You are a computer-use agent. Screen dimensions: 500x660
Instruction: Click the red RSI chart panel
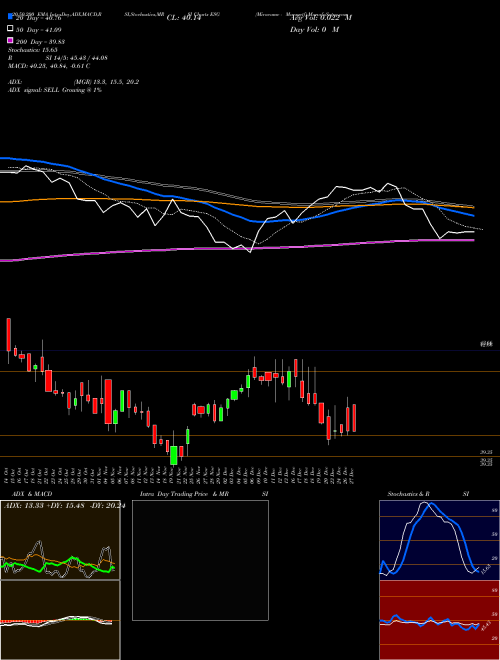pos(439,620)
